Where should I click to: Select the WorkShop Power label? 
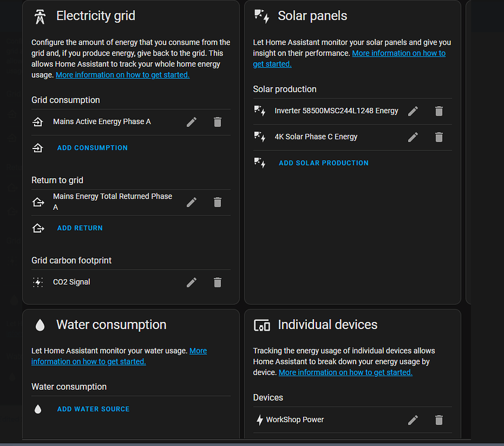pyautogui.click(x=295, y=420)
